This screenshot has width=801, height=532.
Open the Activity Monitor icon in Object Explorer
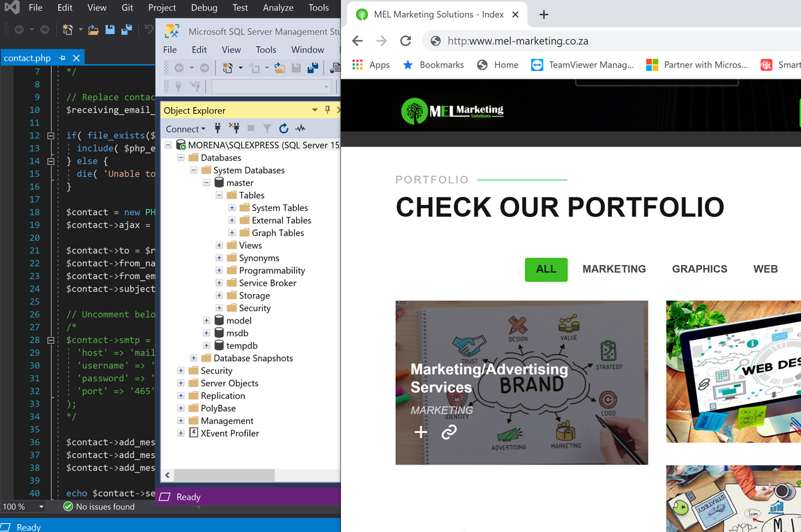coord(300,129)
